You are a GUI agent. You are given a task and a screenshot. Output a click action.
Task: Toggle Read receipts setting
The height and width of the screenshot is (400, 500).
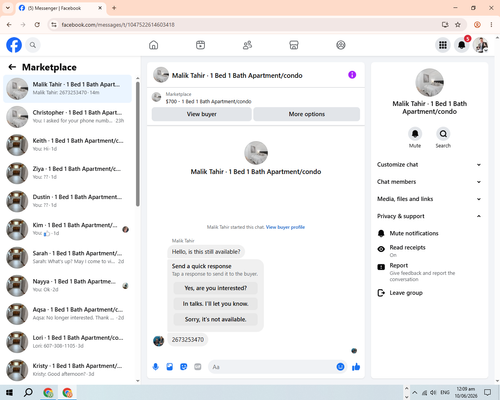429,251
